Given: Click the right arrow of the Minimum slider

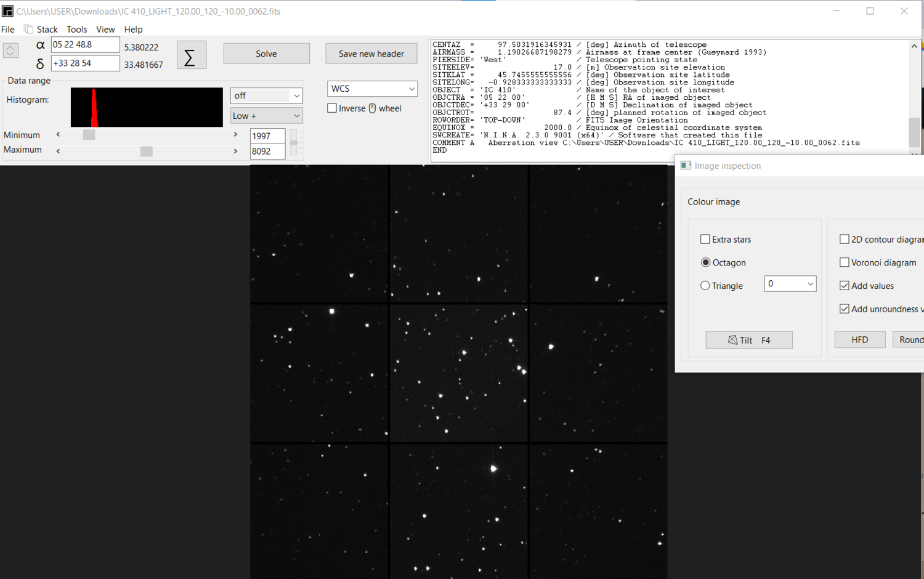Looking at the screenshot, I should 235,134.
